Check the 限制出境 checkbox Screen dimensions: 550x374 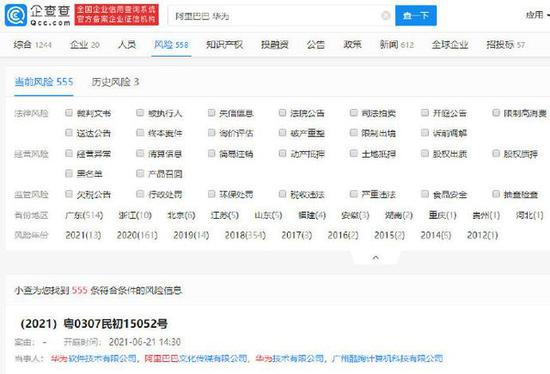[x=354, y=133]
